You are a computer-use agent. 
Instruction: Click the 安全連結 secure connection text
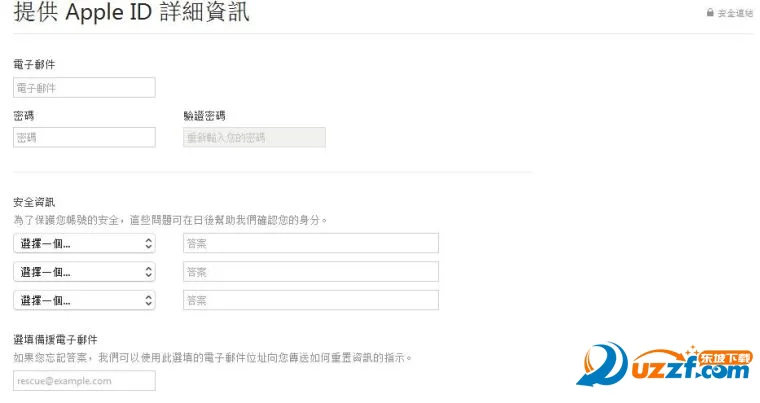(x=735, y=13)
